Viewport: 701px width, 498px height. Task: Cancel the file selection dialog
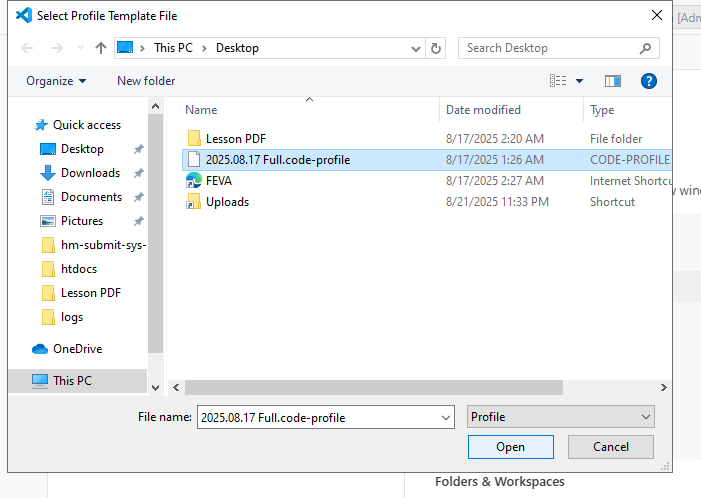tap(610, 447)
